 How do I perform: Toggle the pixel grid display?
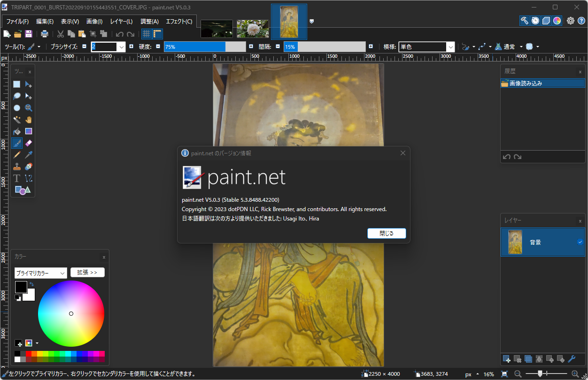point(147,33)
